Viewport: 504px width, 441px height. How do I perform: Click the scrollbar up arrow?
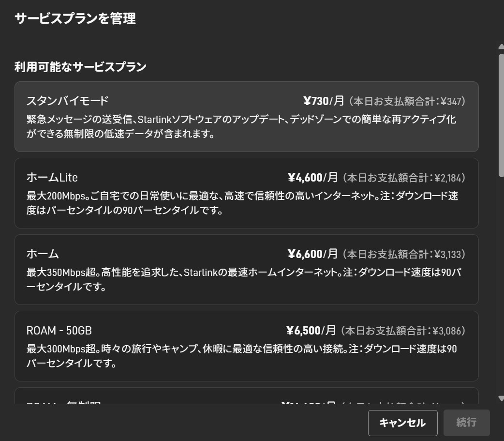point(501,46)
